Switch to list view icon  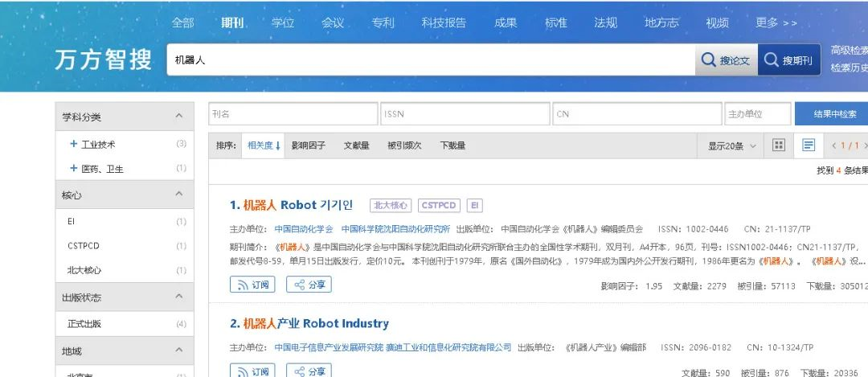pyautogui.click(x=809, y=145)
